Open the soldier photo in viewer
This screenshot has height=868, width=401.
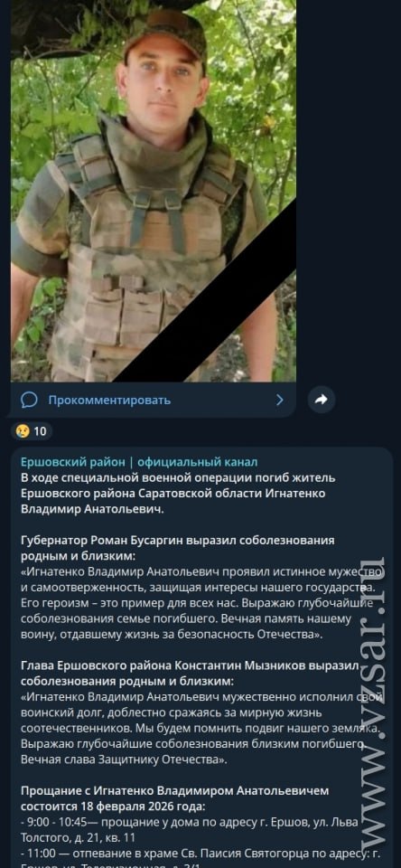point(154,191)
